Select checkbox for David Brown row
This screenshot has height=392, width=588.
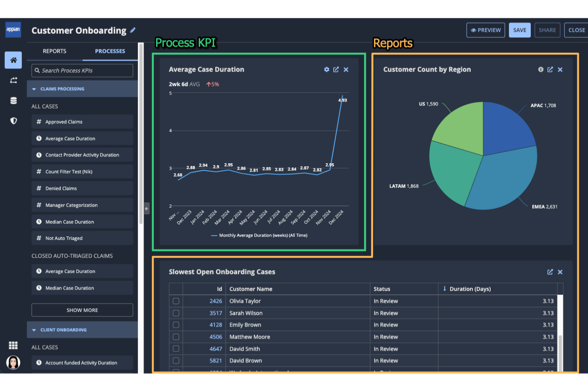coord(176,361)
